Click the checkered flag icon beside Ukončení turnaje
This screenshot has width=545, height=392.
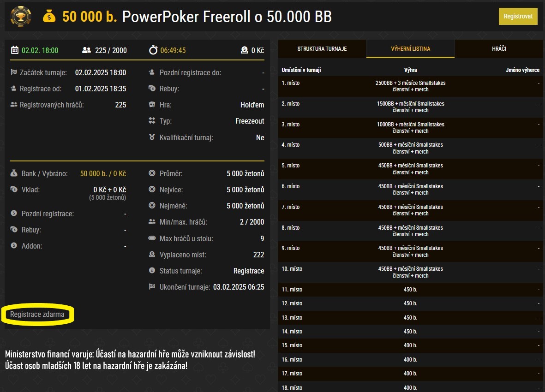pyautogui.click(x=152, y=287)
